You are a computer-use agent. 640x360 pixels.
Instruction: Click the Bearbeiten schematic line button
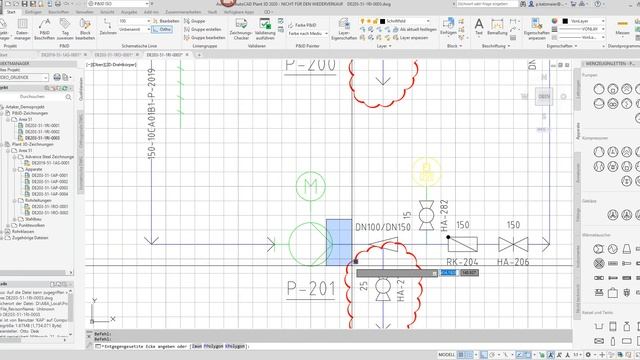point(166,21)
